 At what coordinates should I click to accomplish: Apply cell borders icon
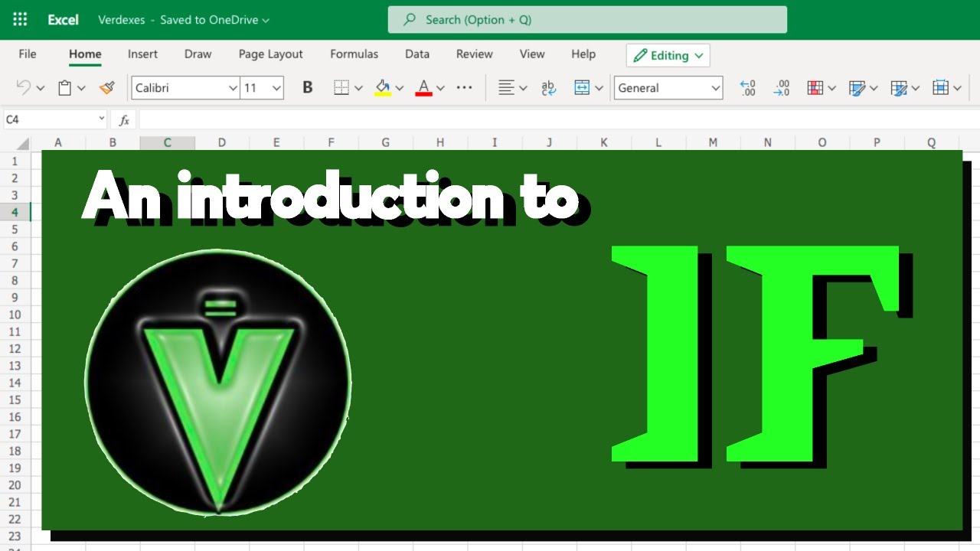coord(341,88)
